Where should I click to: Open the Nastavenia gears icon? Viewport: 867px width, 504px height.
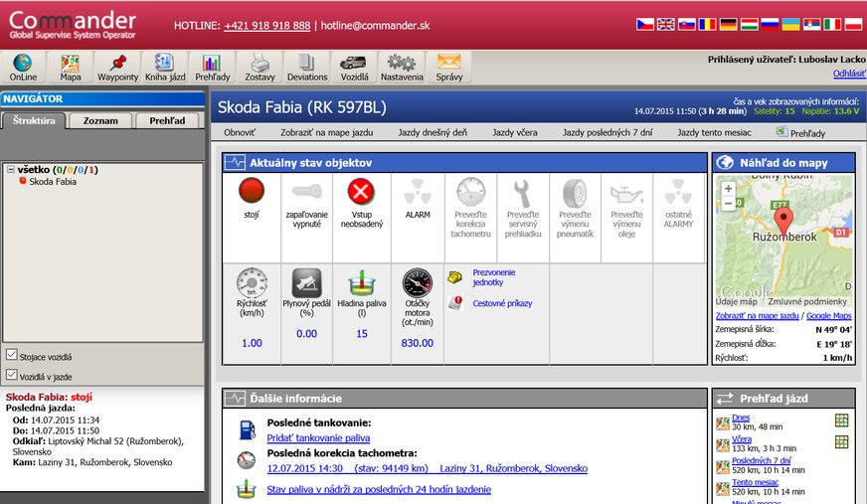[402, 67]
